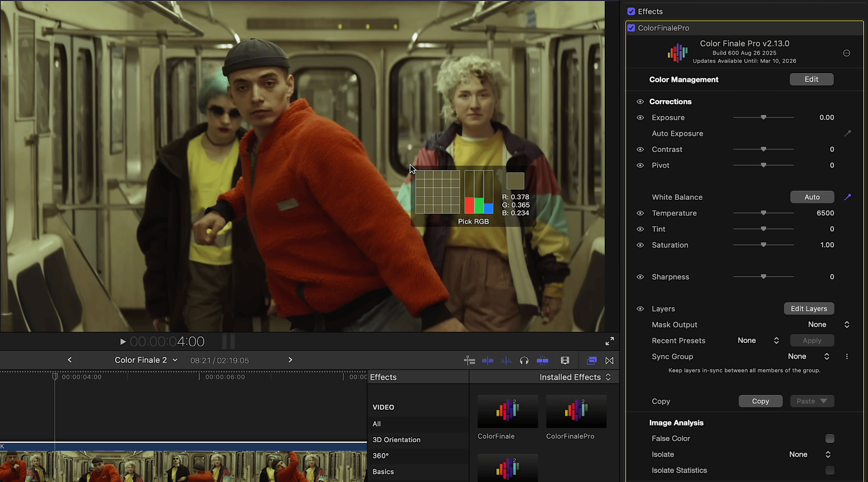868x482 pixels.
Task: Click the Color Management Edit button
Action: [811, 79]
